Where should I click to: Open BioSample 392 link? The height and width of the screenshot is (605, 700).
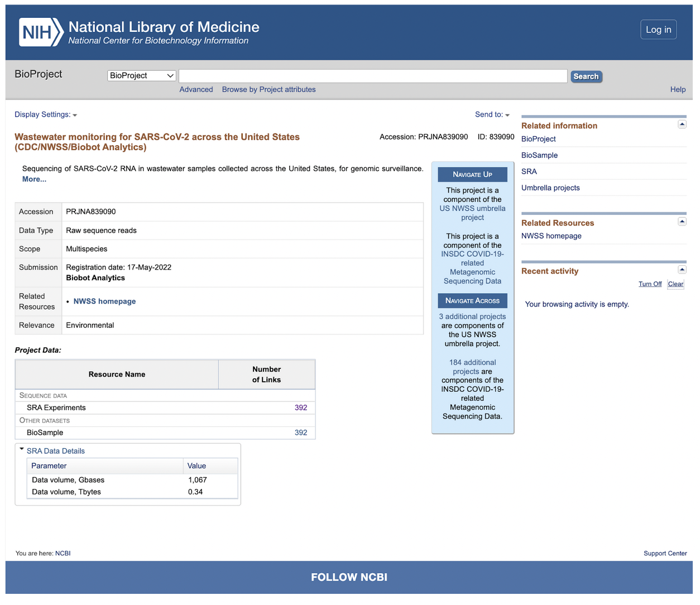[301, 433]
